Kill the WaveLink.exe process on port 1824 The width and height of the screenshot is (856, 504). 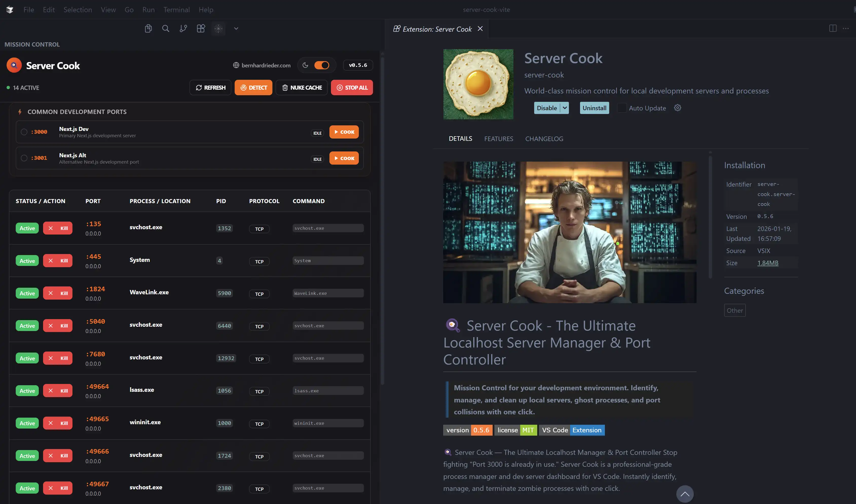coord(58,294)
